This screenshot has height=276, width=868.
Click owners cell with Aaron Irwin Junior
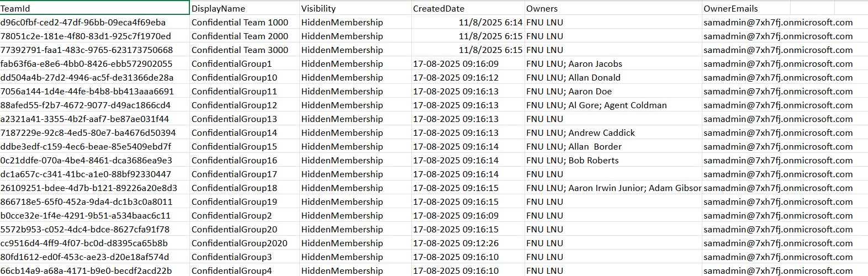(x=612, y=188)
